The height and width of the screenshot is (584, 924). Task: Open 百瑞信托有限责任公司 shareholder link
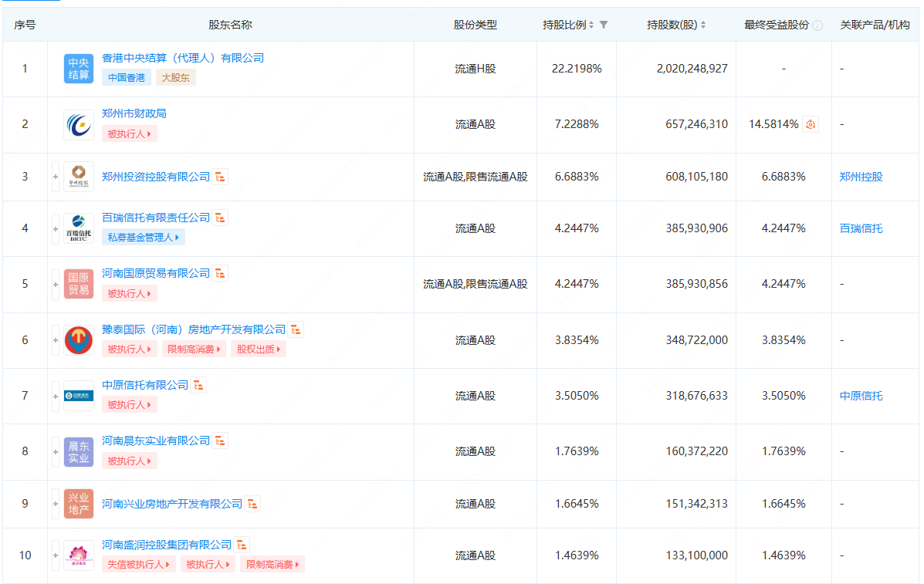point(156,218)
